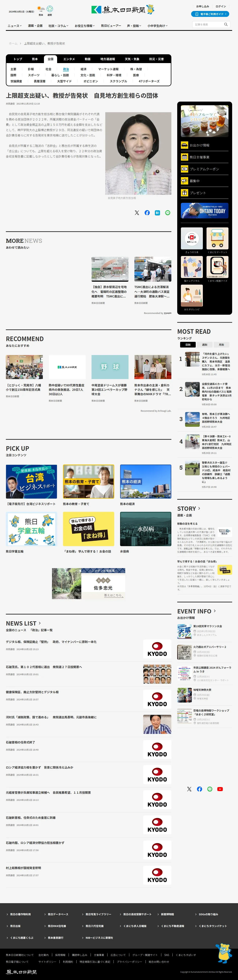The image size is (238, 980).
Task: Share article to Hatena Bookmark
Action: tap(157, 213)
